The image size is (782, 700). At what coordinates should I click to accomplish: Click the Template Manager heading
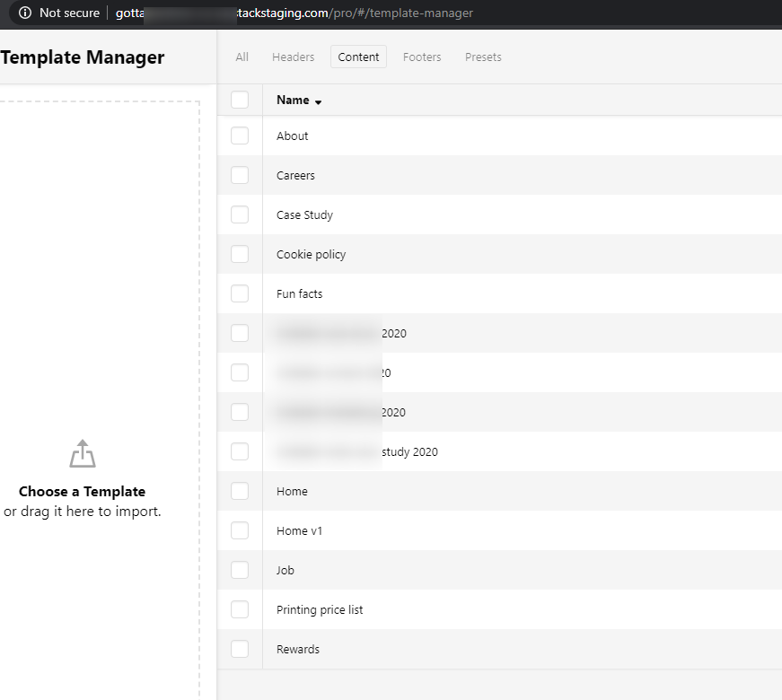[x=83, y=57]
